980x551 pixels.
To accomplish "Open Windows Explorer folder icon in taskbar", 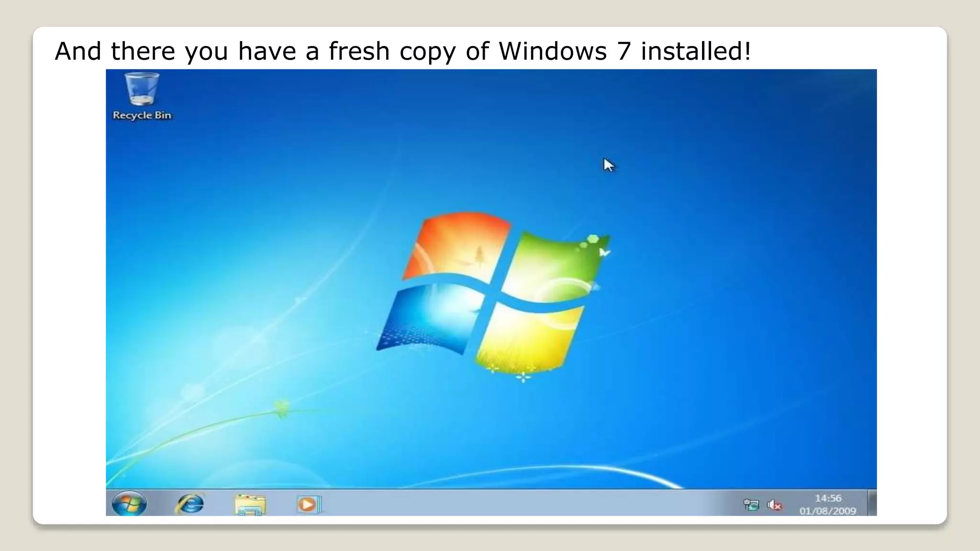I will point(250,505).
